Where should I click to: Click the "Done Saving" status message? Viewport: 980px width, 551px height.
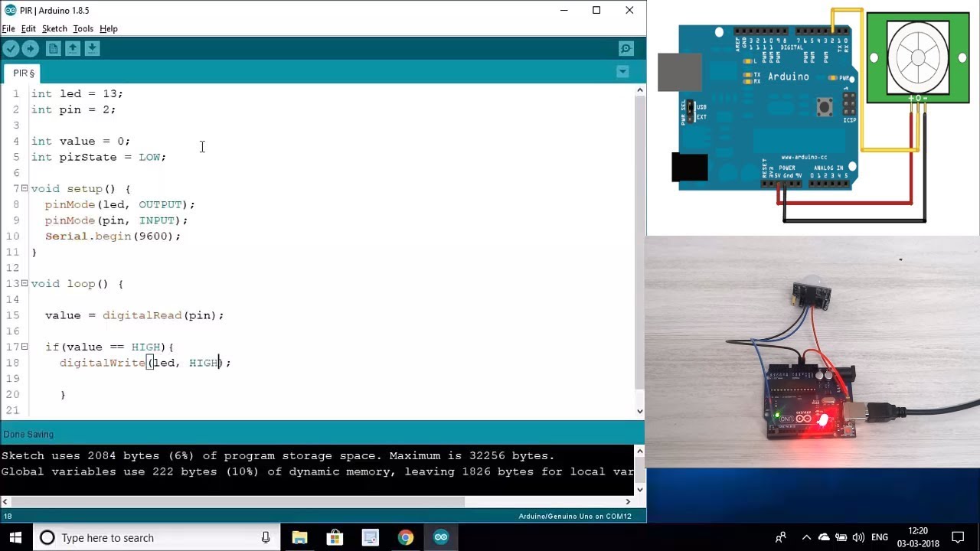28,434
